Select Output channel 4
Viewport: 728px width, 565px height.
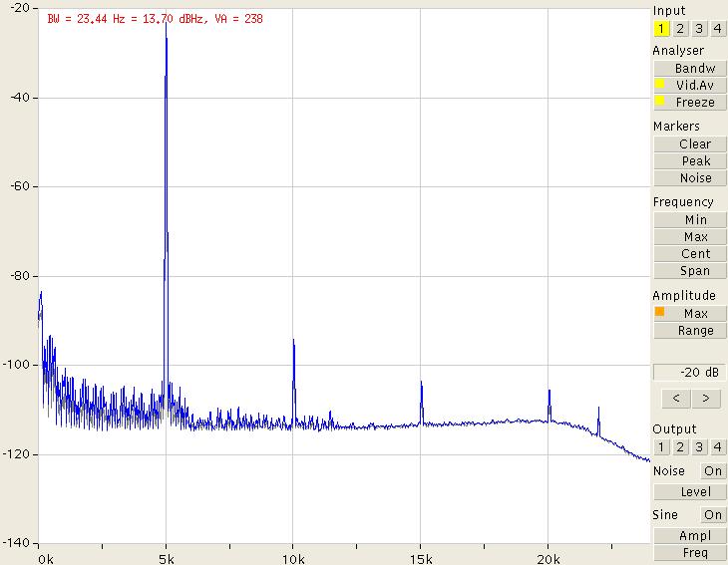click(717, 447)
